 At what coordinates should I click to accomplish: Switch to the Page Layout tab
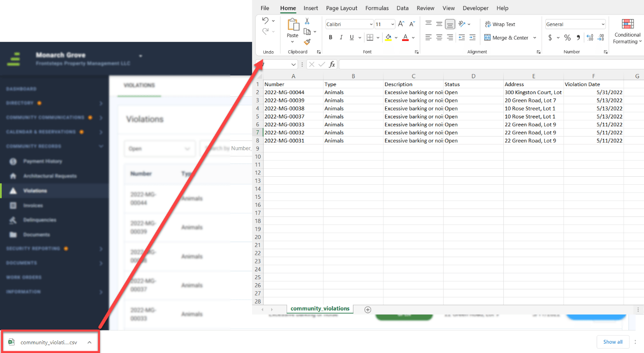tap(341, 8)
